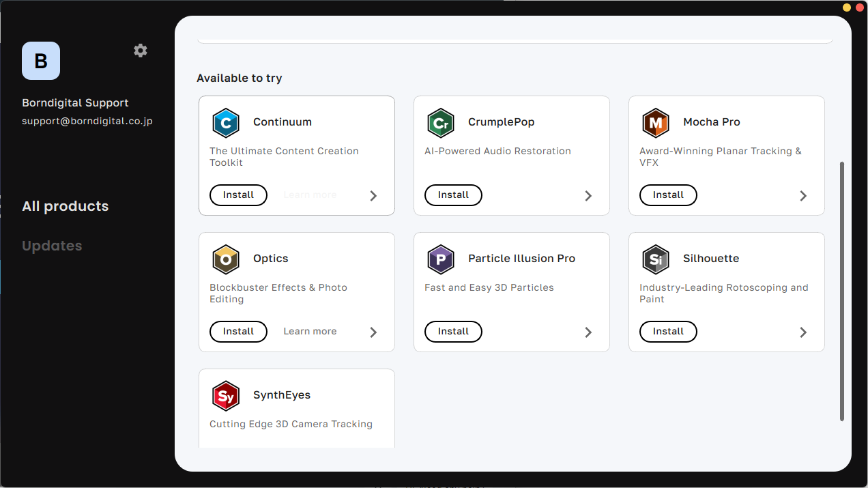
Task: Open faded Learn more link for Continuum
Action: [310, 195]
